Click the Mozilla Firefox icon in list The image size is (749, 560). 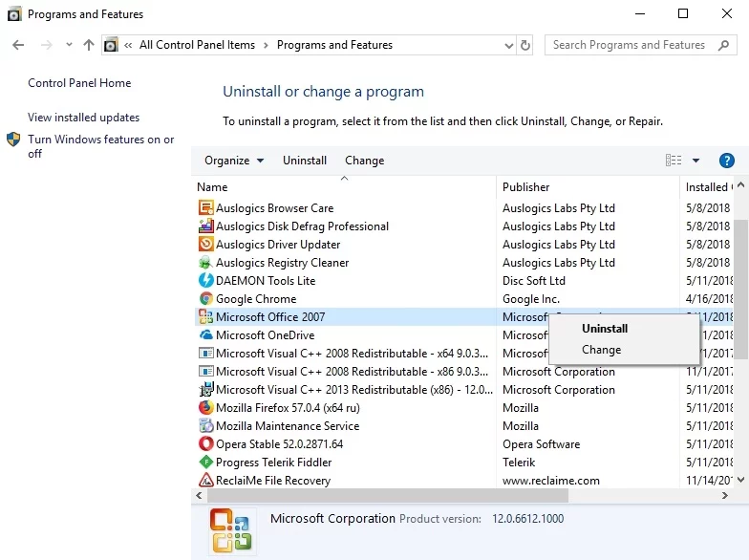[x=205, y=408]
